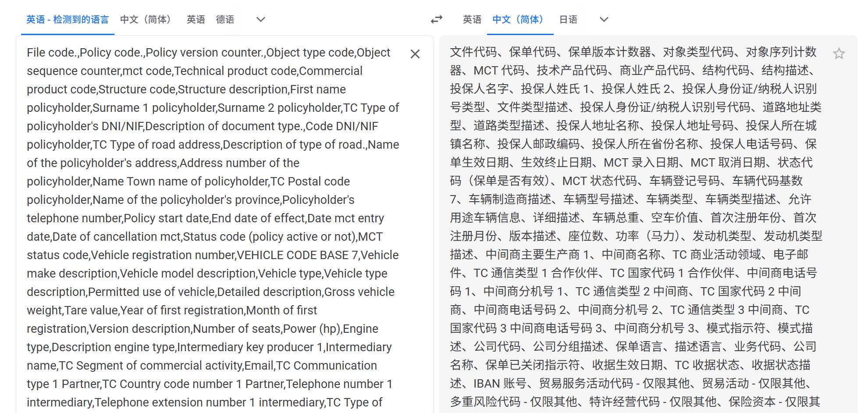Expand more source languages chevron
The image size is (868, 413).
coord(261,19)
